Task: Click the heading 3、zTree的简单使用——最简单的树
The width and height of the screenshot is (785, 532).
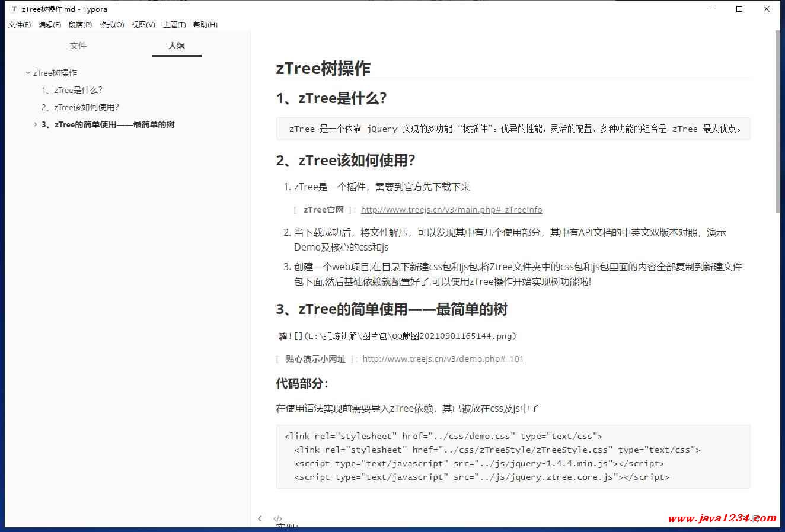Action: [391, 309]
